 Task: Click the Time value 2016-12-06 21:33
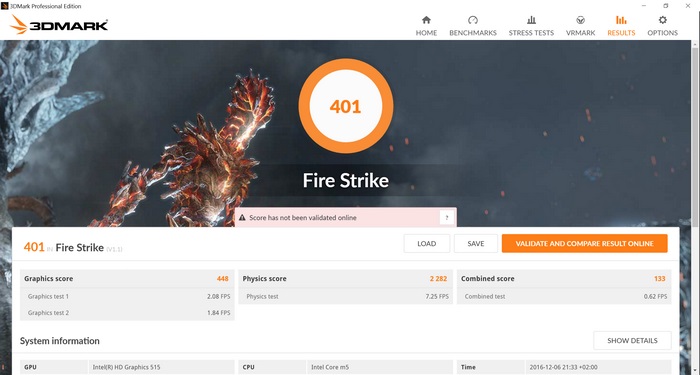coord(562,367)
